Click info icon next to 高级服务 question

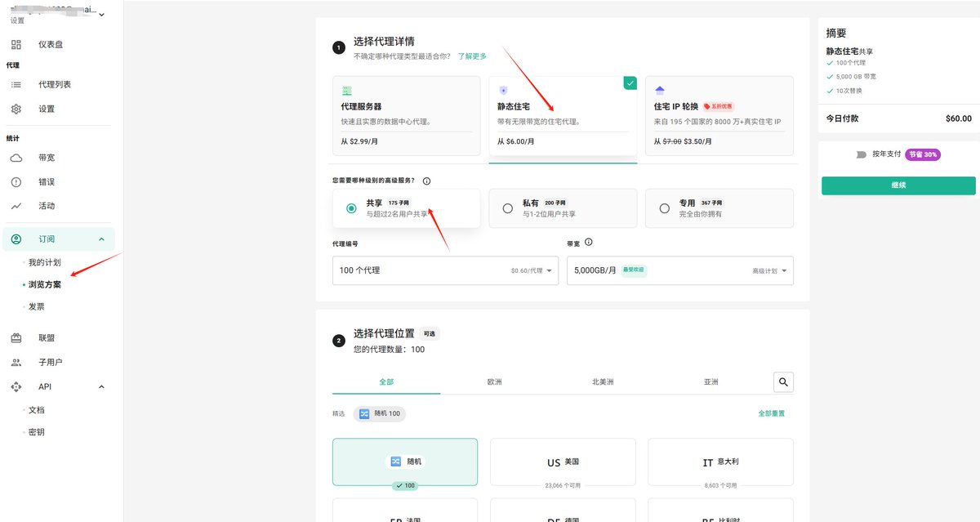pyautogui.click(x=426, y=181)
